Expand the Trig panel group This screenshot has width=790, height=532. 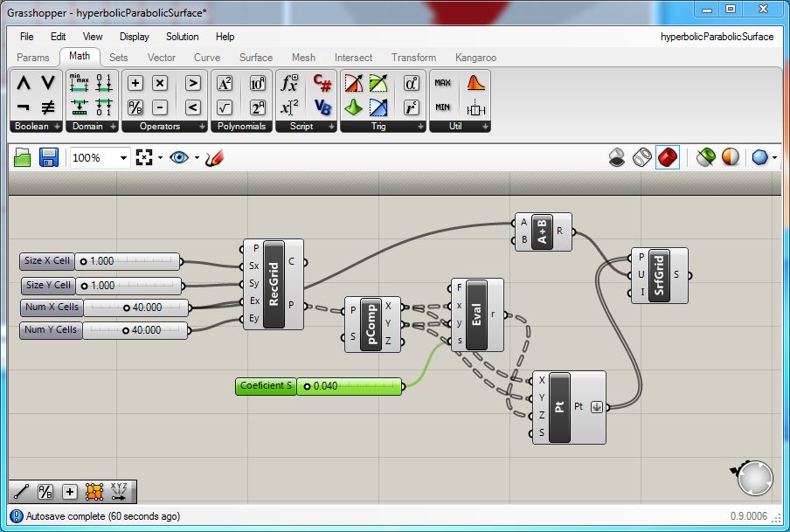pyautogui.click(x=420, y=127)
